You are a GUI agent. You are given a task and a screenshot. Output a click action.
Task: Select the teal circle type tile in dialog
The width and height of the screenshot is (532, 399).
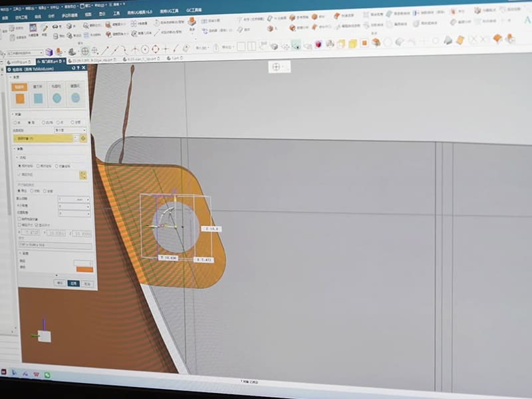(57, 94)
